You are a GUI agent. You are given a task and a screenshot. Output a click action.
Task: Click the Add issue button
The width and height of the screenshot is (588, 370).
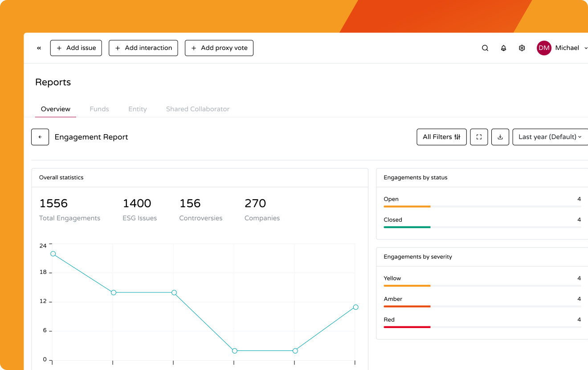click(76, 48)
